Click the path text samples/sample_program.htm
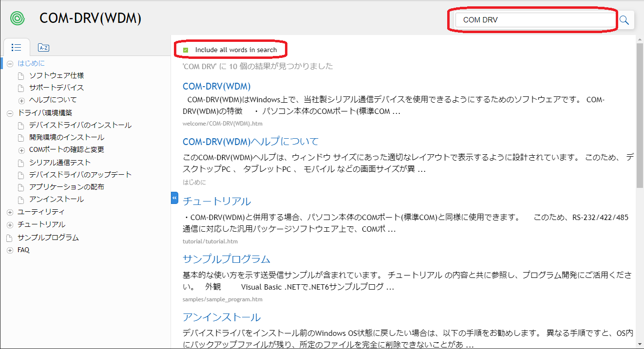The height and width of the screenshot is (349, 644). click(223, 299)
